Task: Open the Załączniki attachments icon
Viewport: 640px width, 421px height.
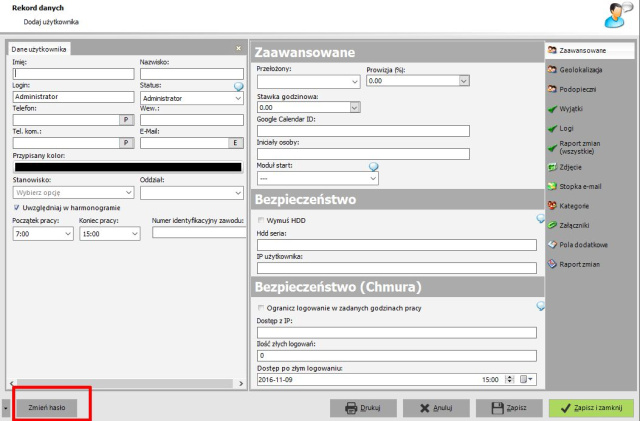Action: point(552,225)
